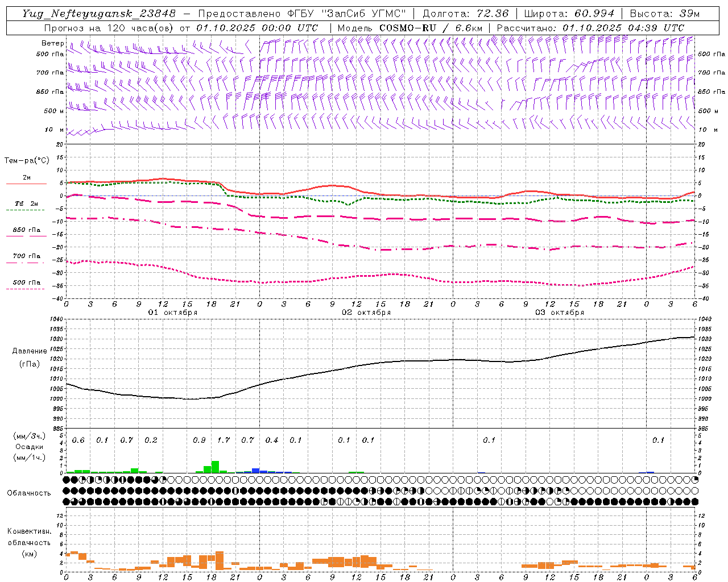The height and width of the screenshot is (582, 728).
Task: Select the text Предоставлено ФГБУ "ЗапСиб УГМС"
Action: click(302, 14)
